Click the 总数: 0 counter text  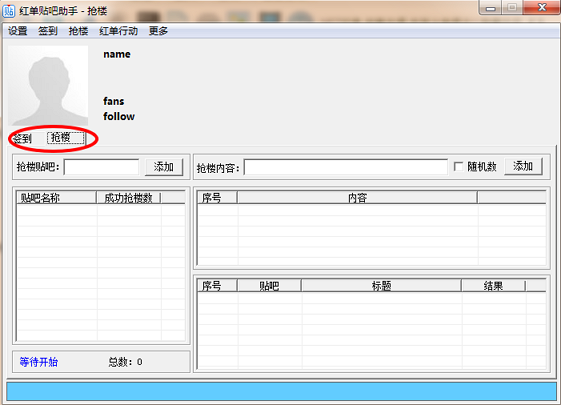click(125, 362)
